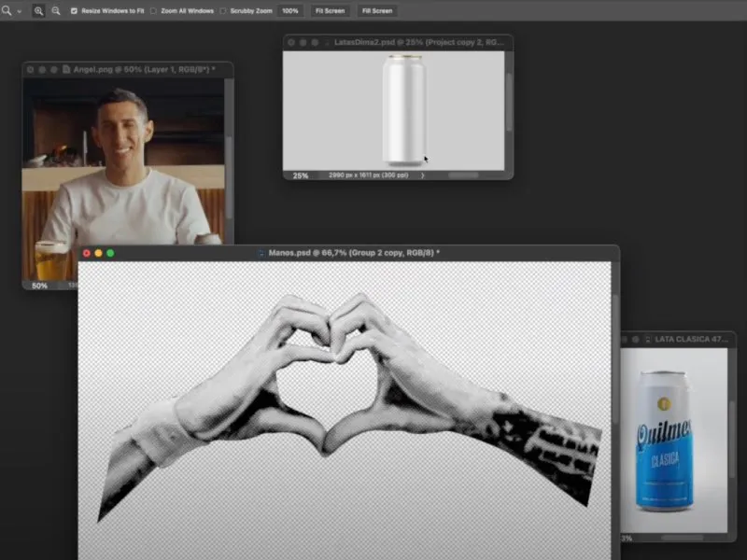Activate the Zoom In magnifier mode

click(39, 10)
